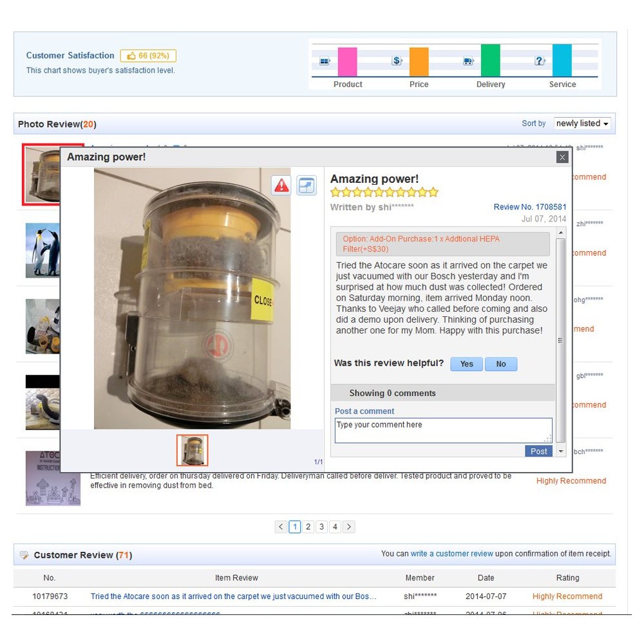Click the Service question mark icon
Image resolution: width=644 pixels, height=644 pixels.
(540, 61)
